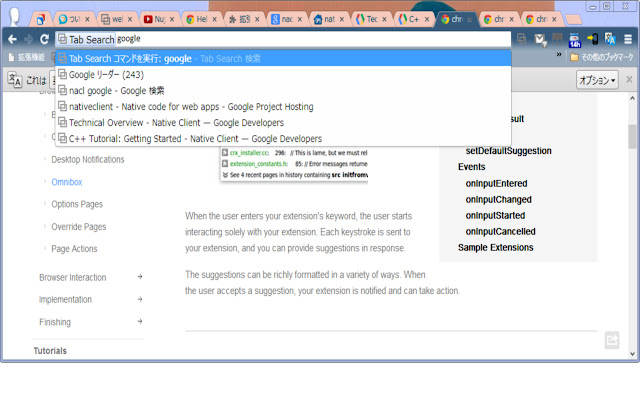Switch to the C+ tab
This screenshot has width=640, height=400.
click(413, 19)
